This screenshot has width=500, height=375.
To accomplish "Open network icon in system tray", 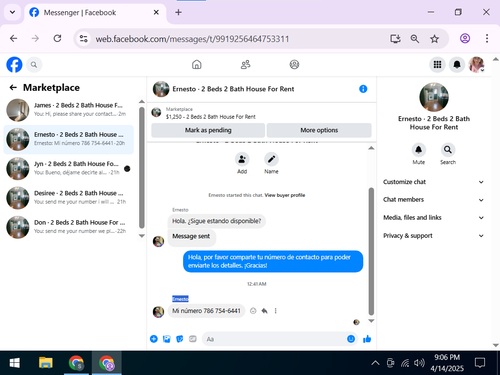I will pos(405,363).
